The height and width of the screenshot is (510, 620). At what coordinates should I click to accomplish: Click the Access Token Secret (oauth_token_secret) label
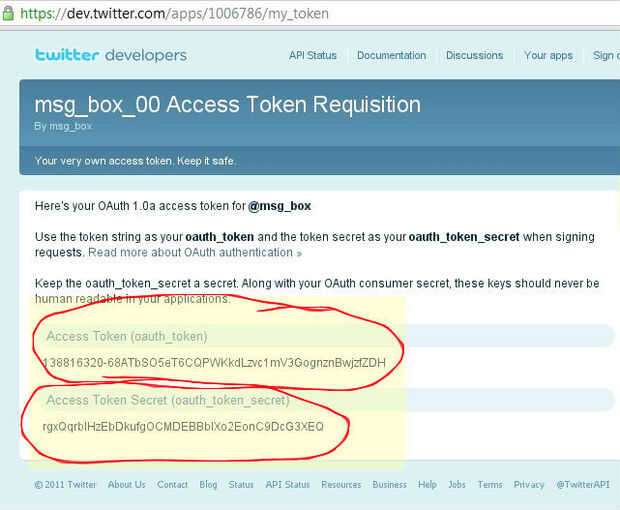point(168,400)
